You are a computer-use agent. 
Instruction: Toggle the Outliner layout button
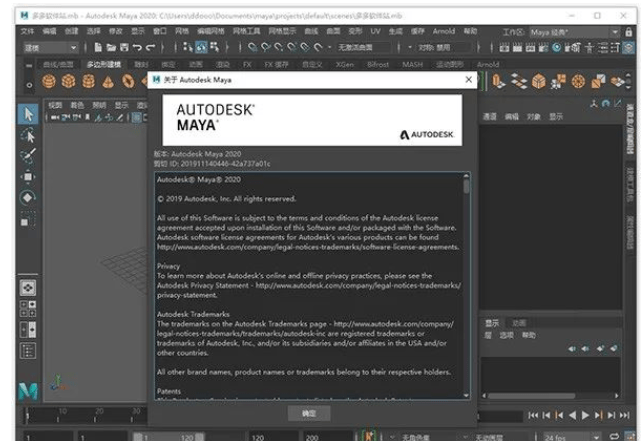tap(28, 351)
